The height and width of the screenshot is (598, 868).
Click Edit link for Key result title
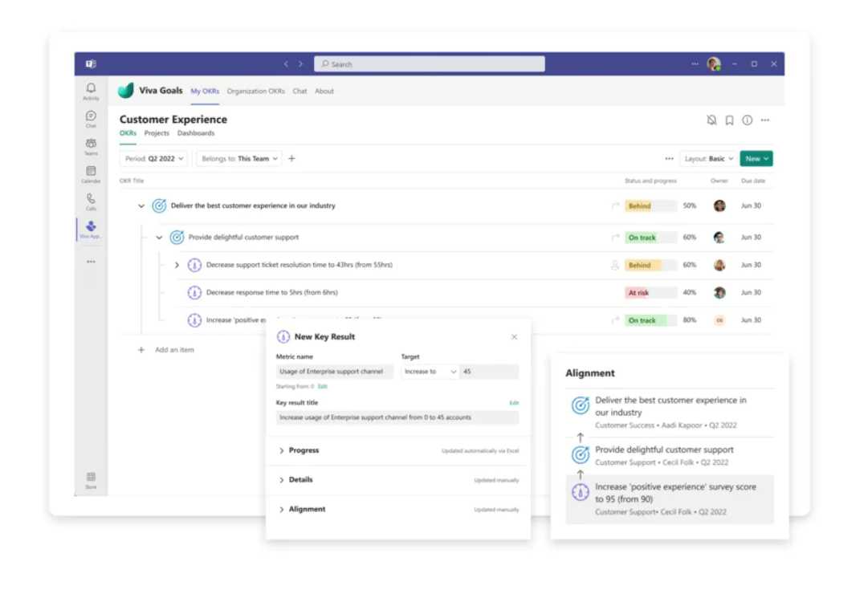click(x=514, y=403)
